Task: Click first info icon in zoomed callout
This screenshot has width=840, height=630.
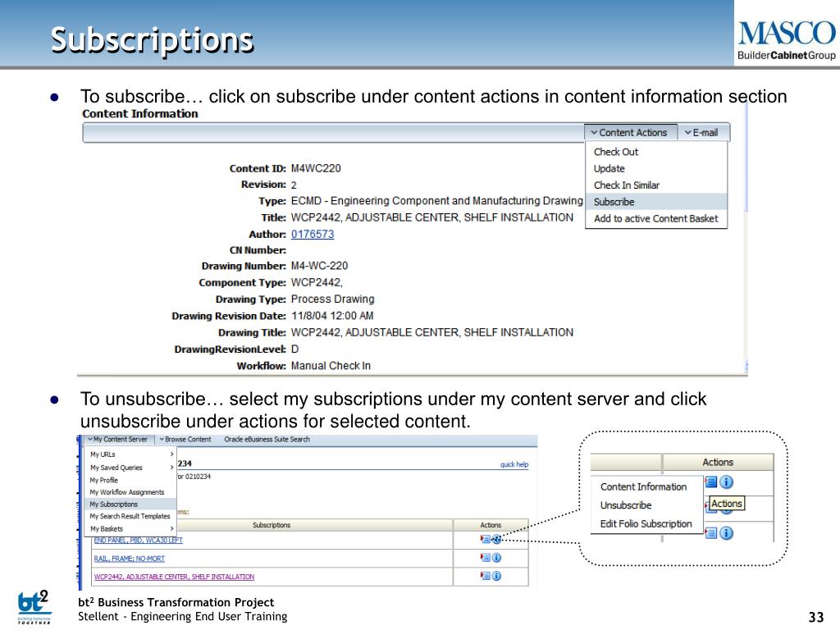Action: pos(727,482)
